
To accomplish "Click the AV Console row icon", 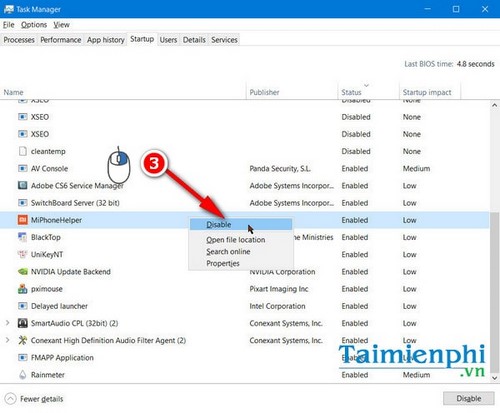I will tap(22, 168).
